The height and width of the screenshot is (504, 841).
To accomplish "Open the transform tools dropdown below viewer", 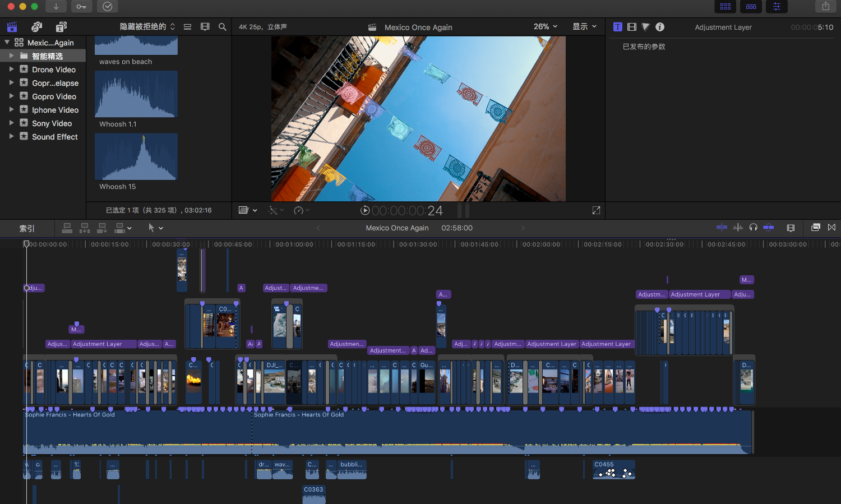I will 248,210.
